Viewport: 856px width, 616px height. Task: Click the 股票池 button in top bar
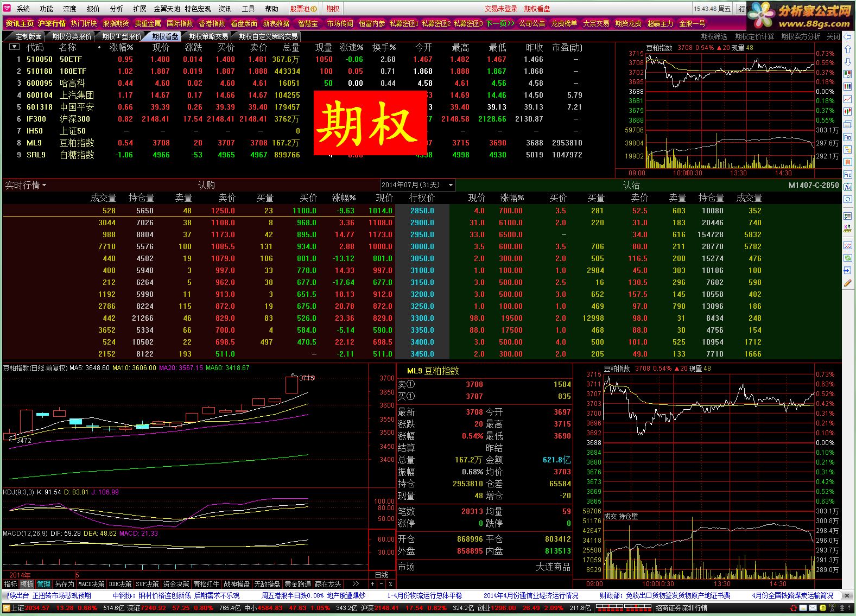click(303, 9)
